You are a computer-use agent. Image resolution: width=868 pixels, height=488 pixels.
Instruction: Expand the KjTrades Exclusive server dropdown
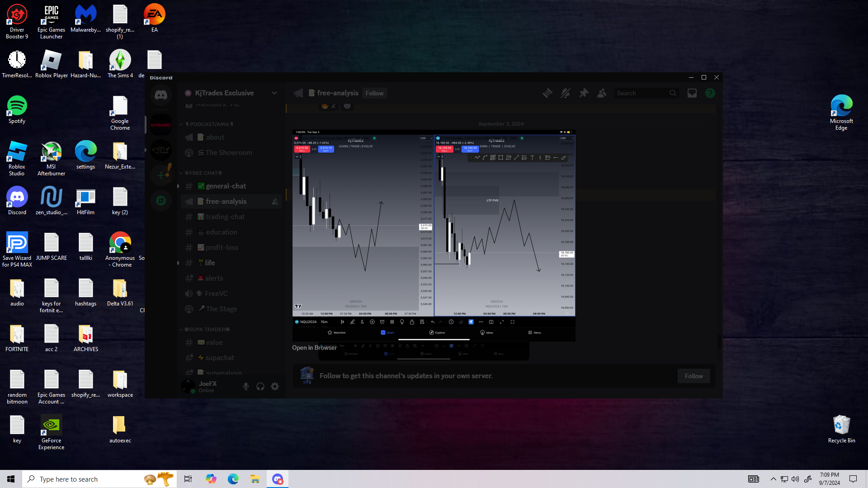coord(274,93)
